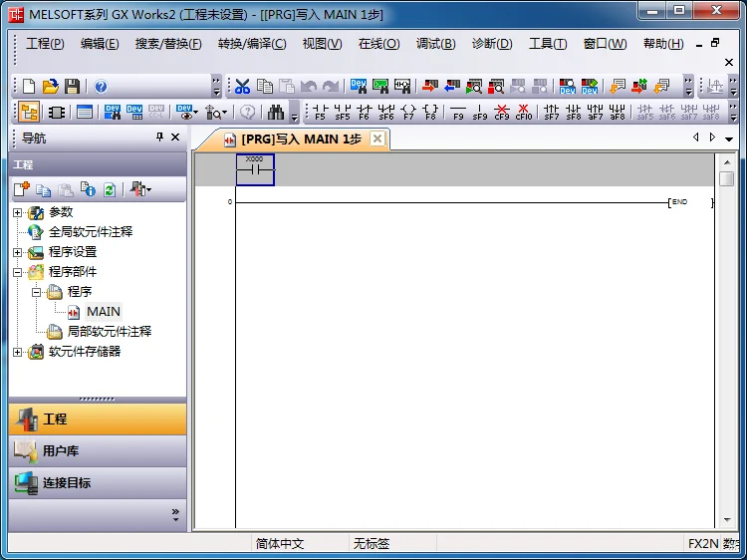
Task: Open tab list dropdown arrow
Action: click(729, 139)
